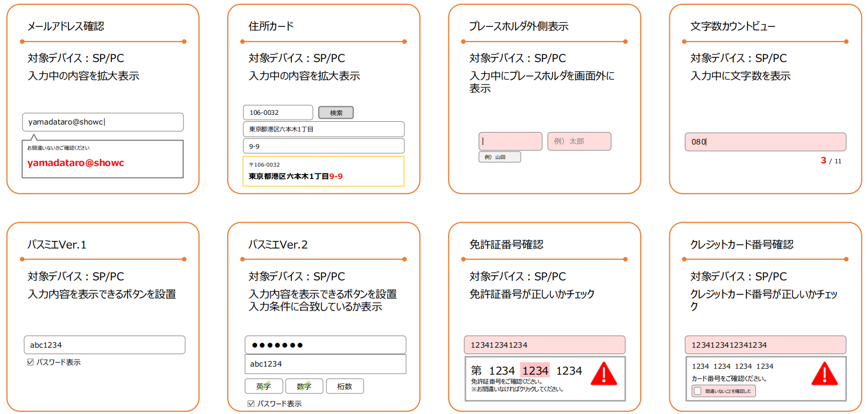Click the small 例）山田 placeholder label

(500, 157)
